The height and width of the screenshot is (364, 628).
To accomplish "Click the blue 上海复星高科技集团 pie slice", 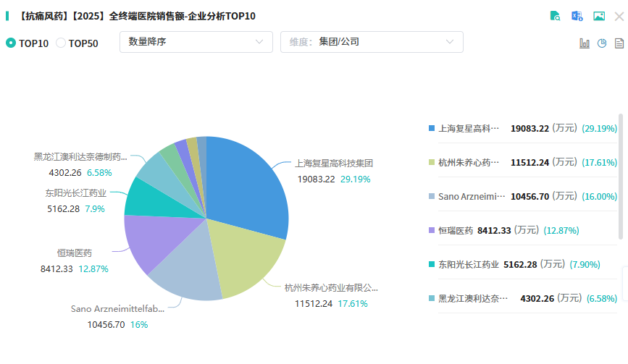I will pos(248,188).
